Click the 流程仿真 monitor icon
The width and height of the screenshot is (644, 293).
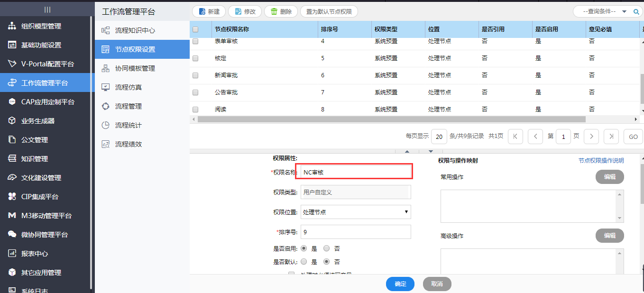(x=106, y=87)
